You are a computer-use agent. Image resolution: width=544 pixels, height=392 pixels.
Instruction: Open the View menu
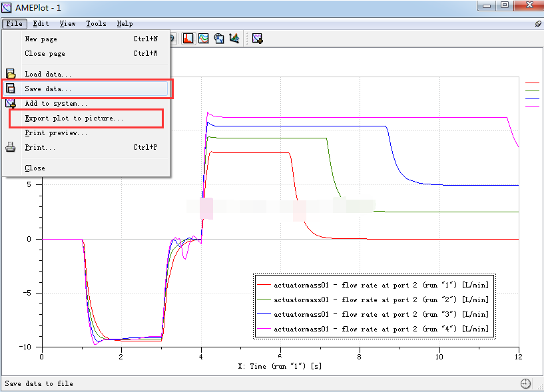pos(67,23)
